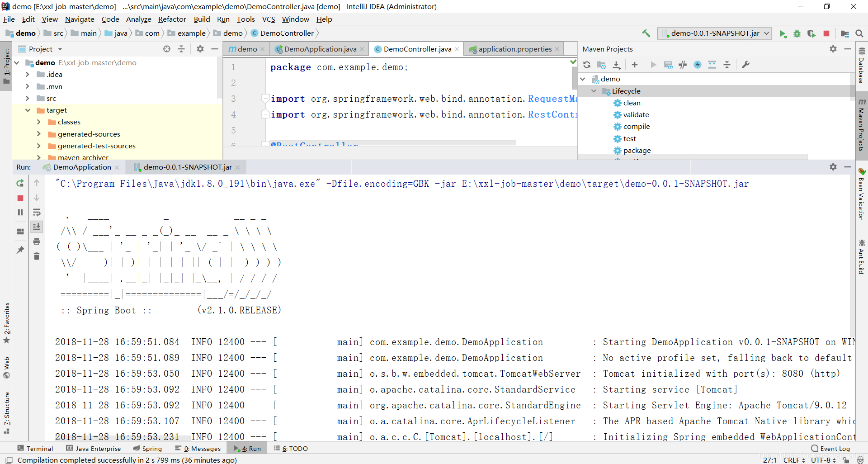The height and width of the screenshot is (464, 868).
Task: Print the console output
Action: coord(37,241)
